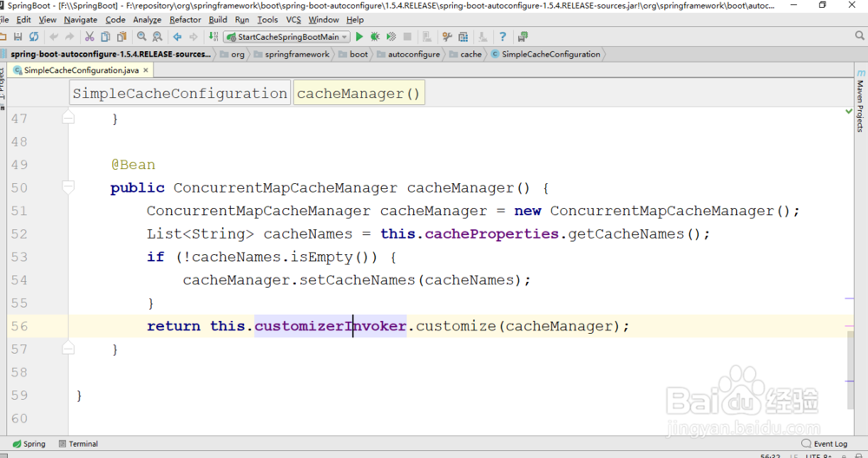Click the Find magnifier icon
Screen dimensions: 868x458
click(141, 36)
